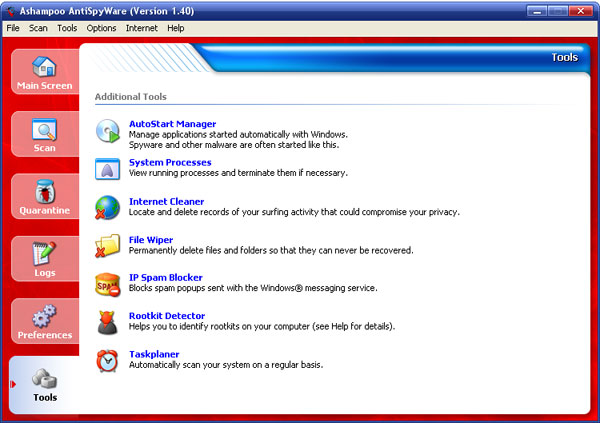Open the Help menu
Screen dimensions: 600x423
[x=176, y=28]
